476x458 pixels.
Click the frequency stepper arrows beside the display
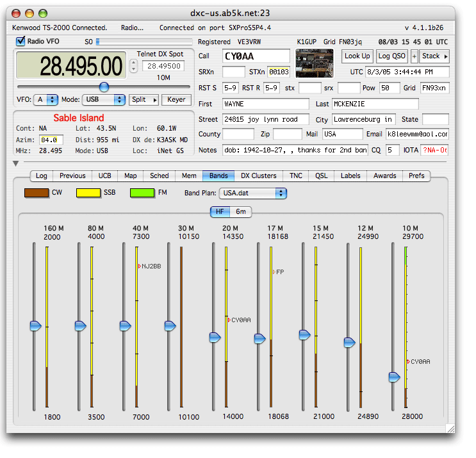coord(133,66)
